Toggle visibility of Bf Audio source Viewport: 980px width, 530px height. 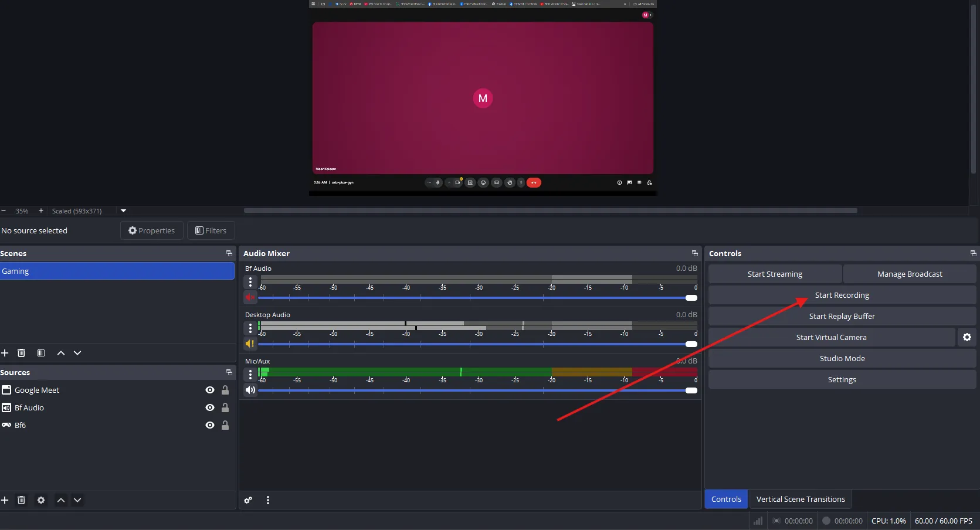(x=210, y=407)
